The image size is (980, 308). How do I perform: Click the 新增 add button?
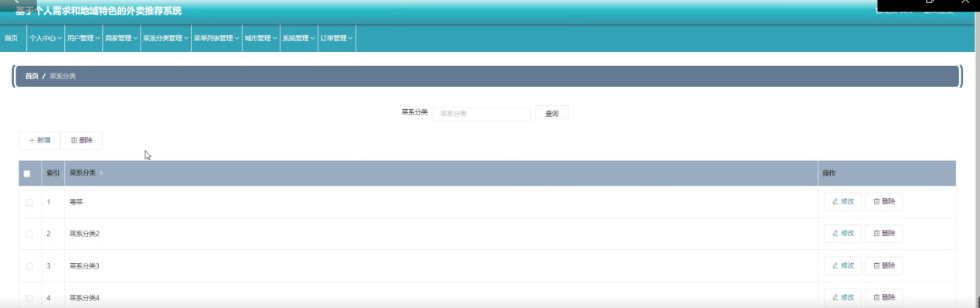[39, 141]
